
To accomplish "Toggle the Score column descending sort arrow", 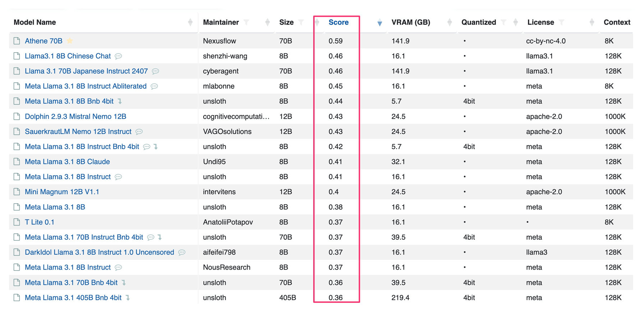I will (x=379, y=23).
